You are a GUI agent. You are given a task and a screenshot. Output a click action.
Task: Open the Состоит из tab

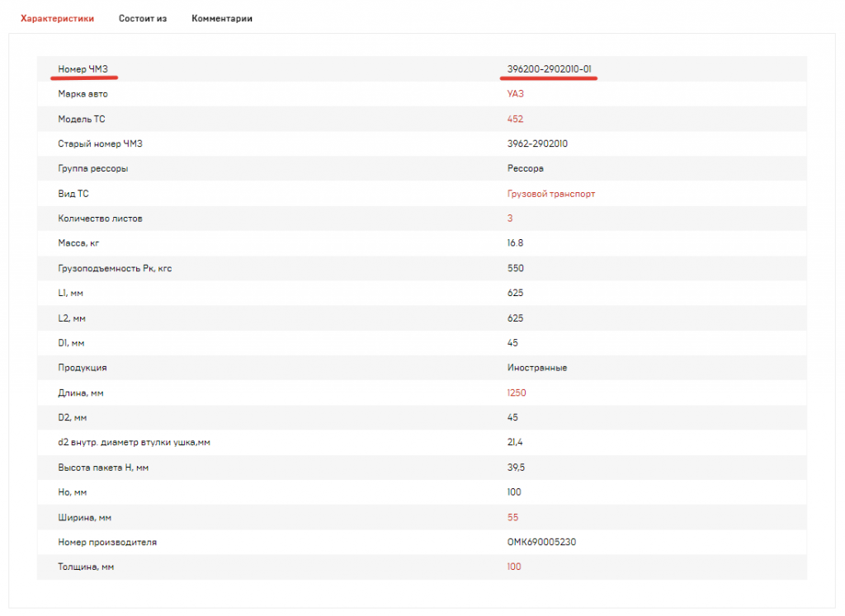click(143, 18)
